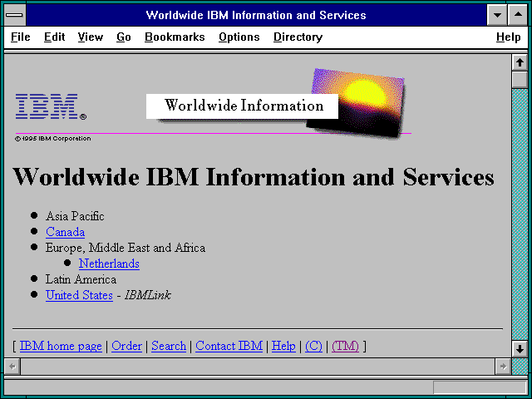532x399 pixels.
Task: Click the vertical scrollbar thumb
Action: tap(520, 80)
